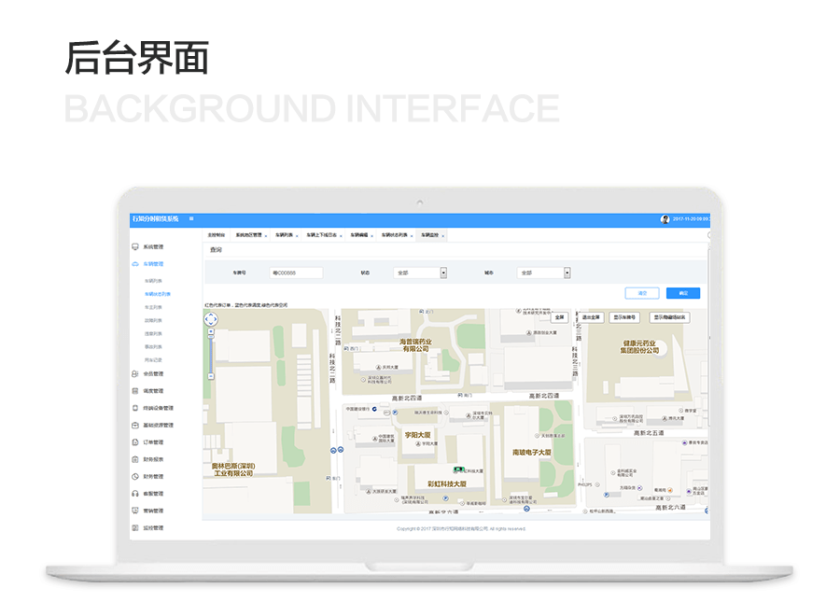Open the 城市 dropdown
The height and width of the screenshot is (616, 840).
567,273
